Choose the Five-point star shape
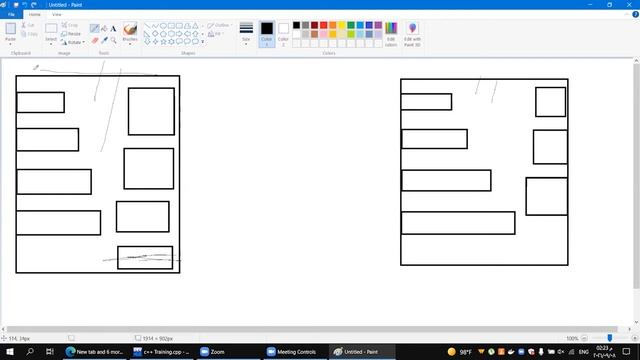The image size is (640, 360). pos(163,41)
